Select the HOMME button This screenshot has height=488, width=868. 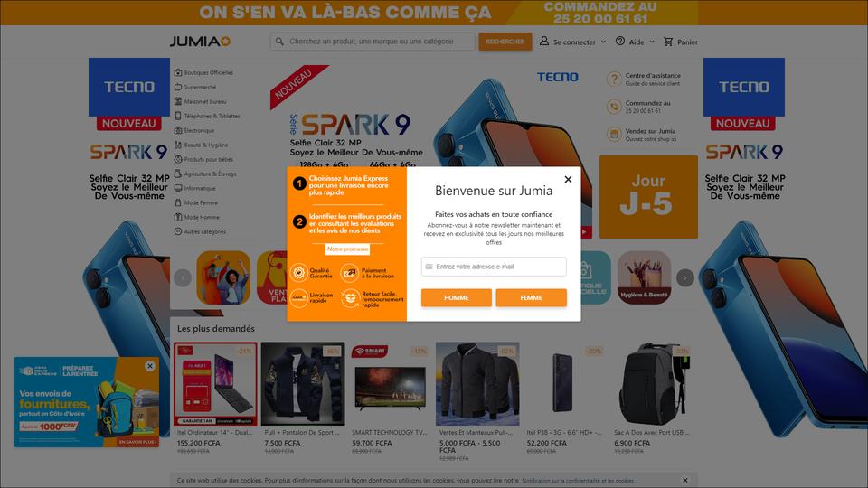click(456, 297)
